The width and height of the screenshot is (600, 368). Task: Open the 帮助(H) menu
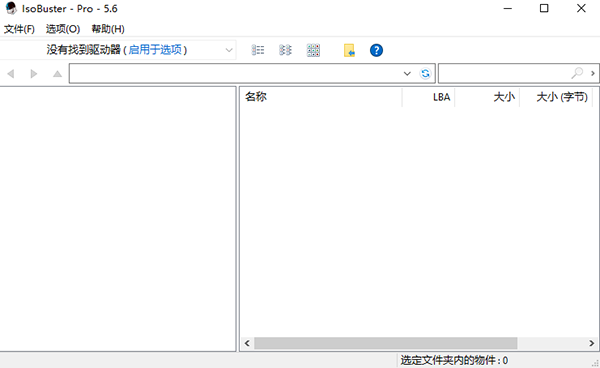tap(108, 29)
